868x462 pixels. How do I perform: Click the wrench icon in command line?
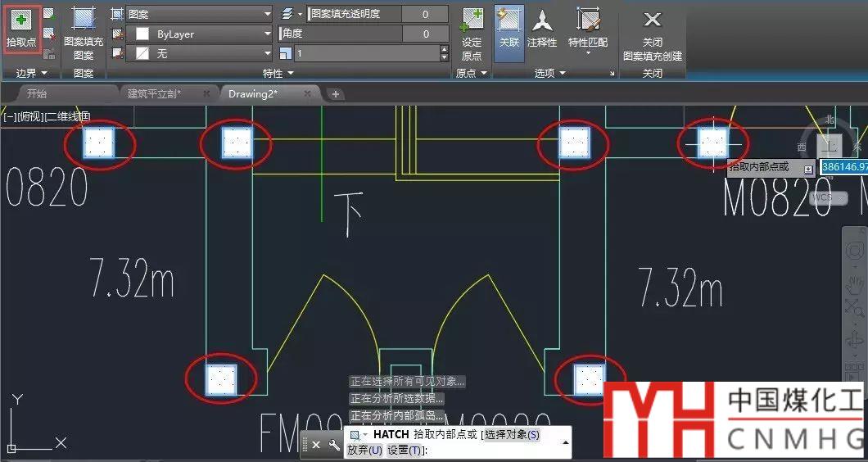click(334, 445)
